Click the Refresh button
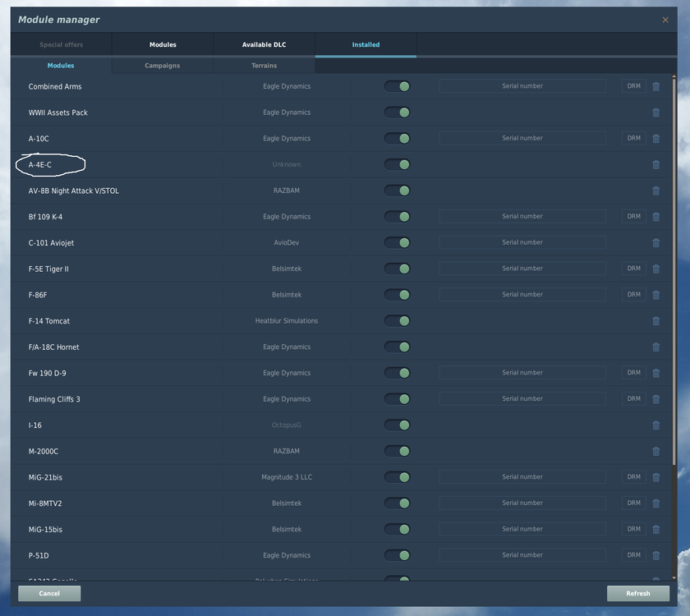 click(x=638, y=593)
